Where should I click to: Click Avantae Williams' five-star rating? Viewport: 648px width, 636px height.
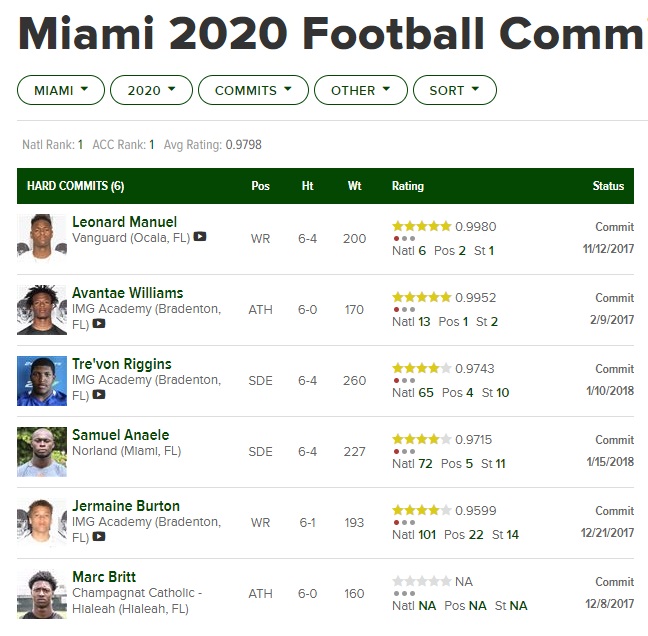[421, 297]
